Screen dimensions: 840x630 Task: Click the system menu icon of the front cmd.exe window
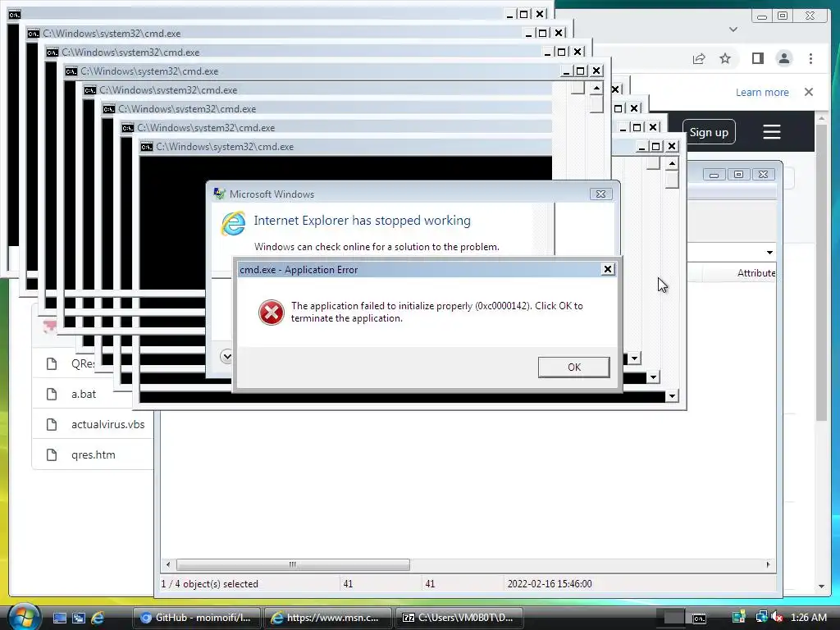[x=147, y=146]
